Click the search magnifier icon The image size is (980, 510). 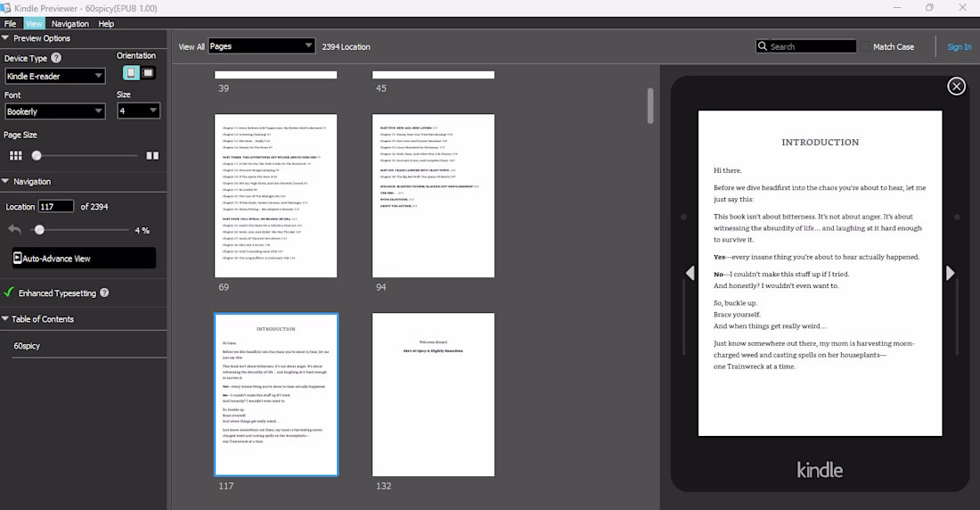(763, 46)
